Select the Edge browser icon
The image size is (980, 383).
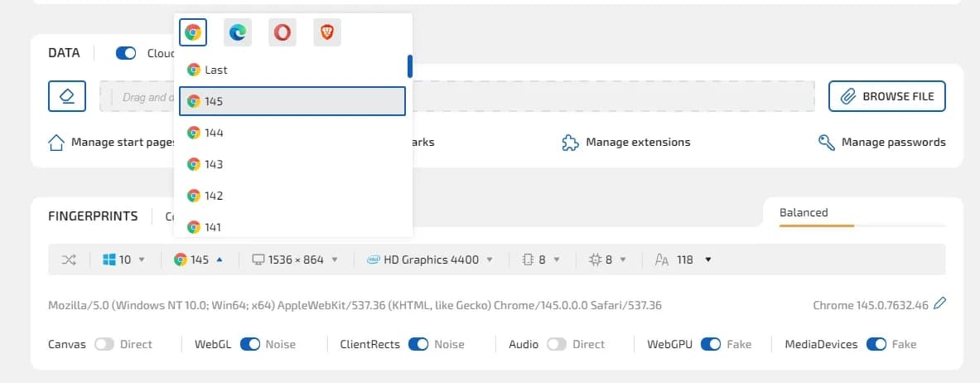[238, 32]
